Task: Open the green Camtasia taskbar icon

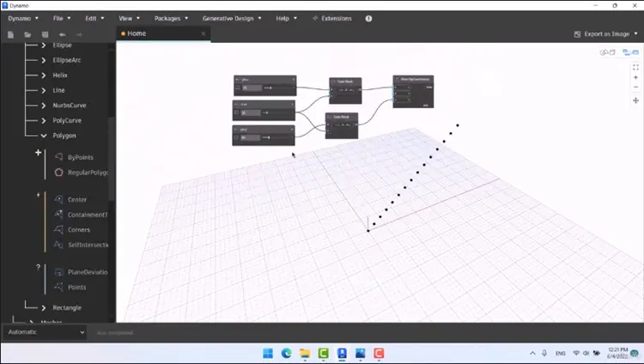Action: 323,354
